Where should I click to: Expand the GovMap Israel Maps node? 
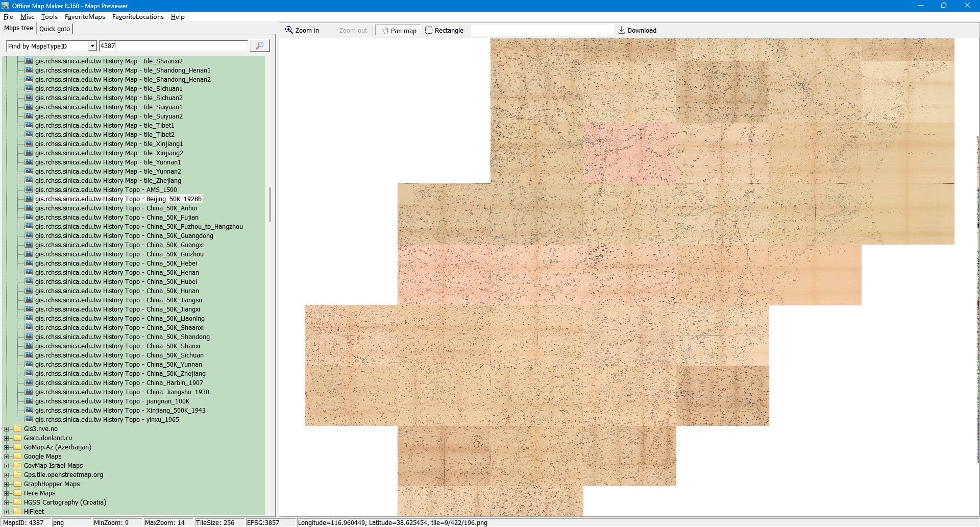point(6,466)
